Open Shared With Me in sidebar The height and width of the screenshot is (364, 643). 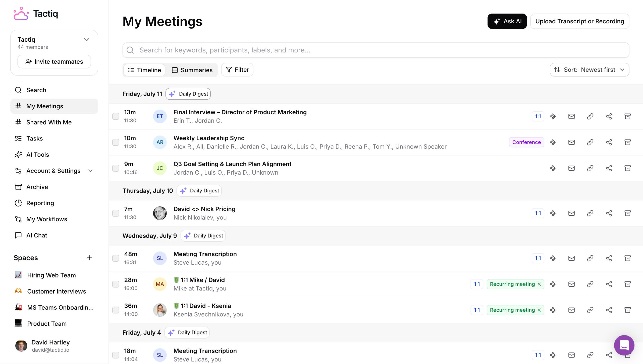coord(49,122)
